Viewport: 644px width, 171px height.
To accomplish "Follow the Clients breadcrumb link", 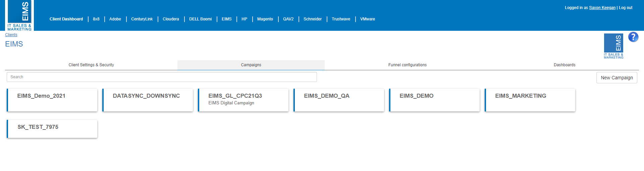I will (x=11, y=35).
